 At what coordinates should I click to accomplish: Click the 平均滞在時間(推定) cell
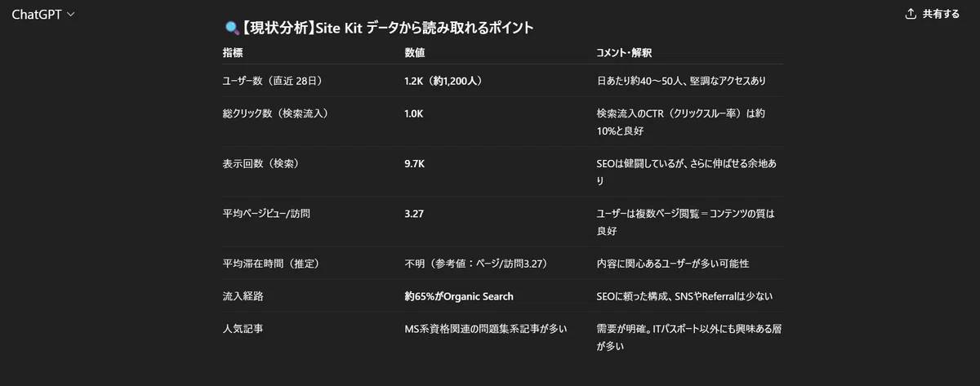pyautogui.click(x=270, y=264)
